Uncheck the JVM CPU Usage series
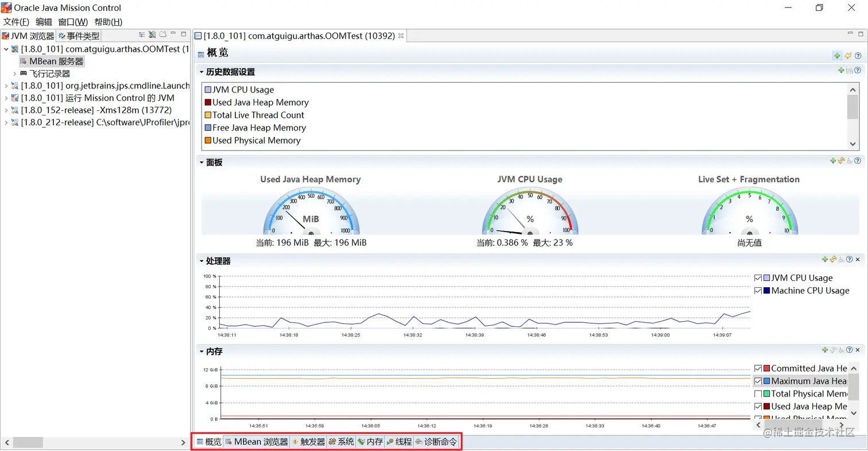868x451 pixels. [x=758, y=278]
